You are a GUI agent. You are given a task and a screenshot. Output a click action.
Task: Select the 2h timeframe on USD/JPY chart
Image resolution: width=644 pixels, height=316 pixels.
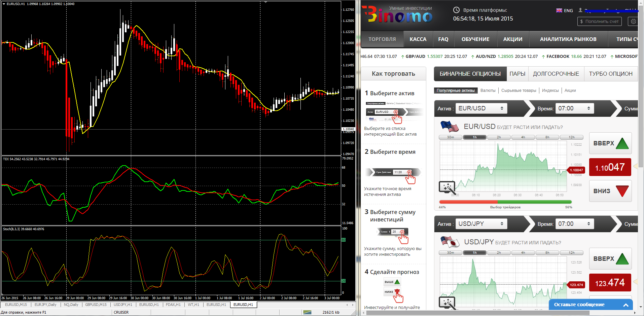click(x=499, y=253)
